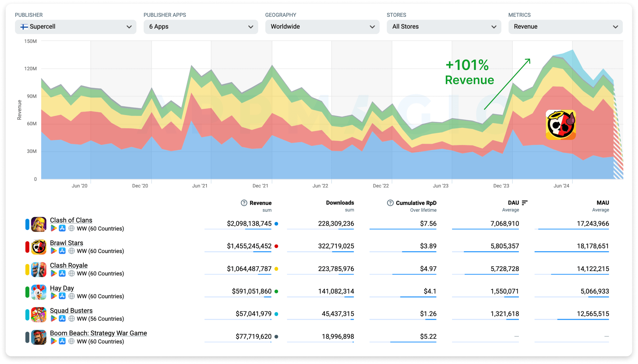The width and height of the screenshot is (638, 364).
Task: Click Google Play icon under Clash Royale
Action: point(54,273)
